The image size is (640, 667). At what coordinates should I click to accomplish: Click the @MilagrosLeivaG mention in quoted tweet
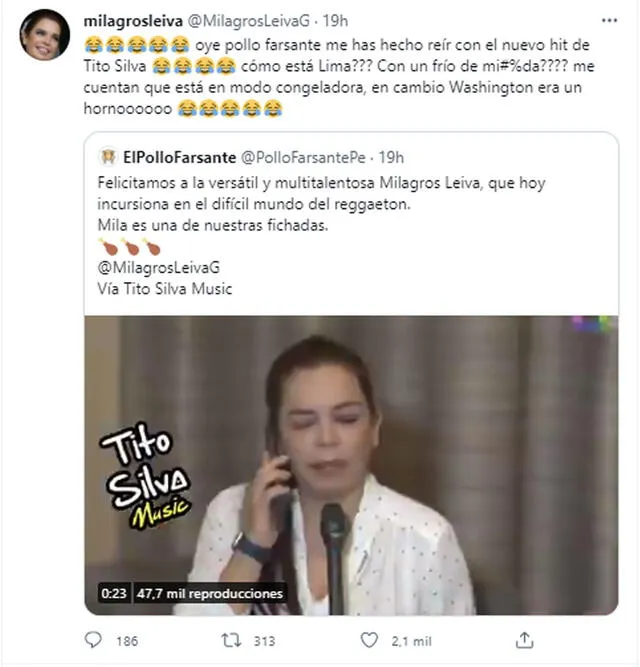tap(159, 268)
